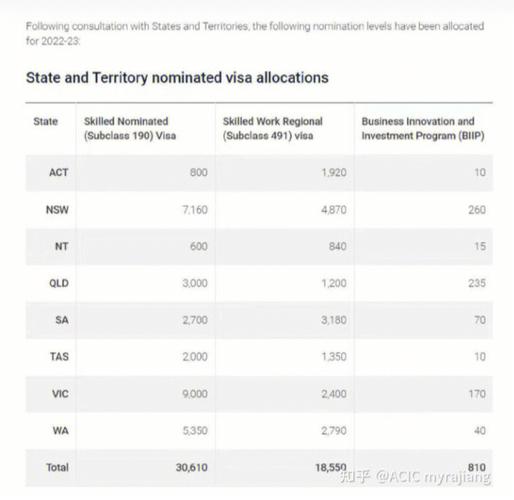The image size is (514, 500).
Task: Select the WA row label
Action: tap(61, 431)
